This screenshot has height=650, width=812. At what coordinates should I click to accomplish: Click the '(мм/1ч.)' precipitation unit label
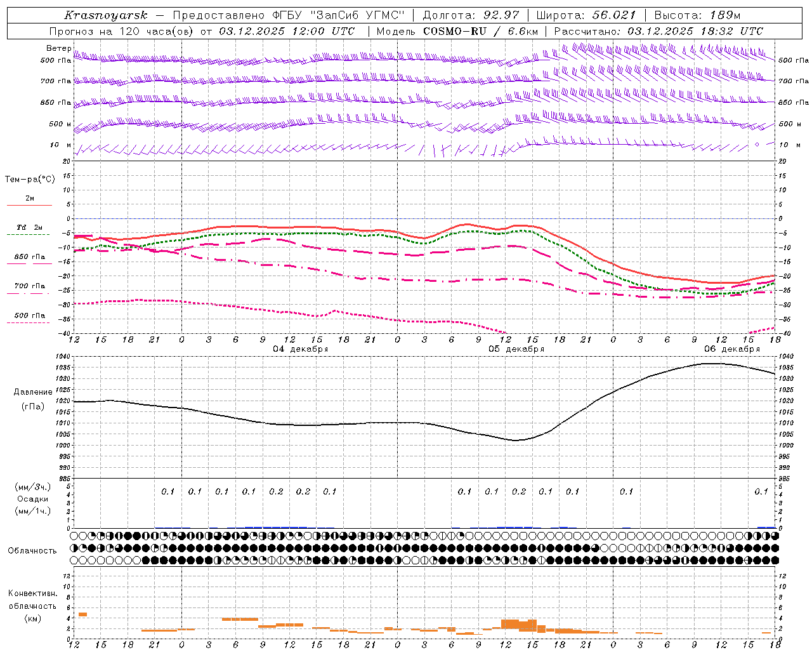tap(33, 511)
